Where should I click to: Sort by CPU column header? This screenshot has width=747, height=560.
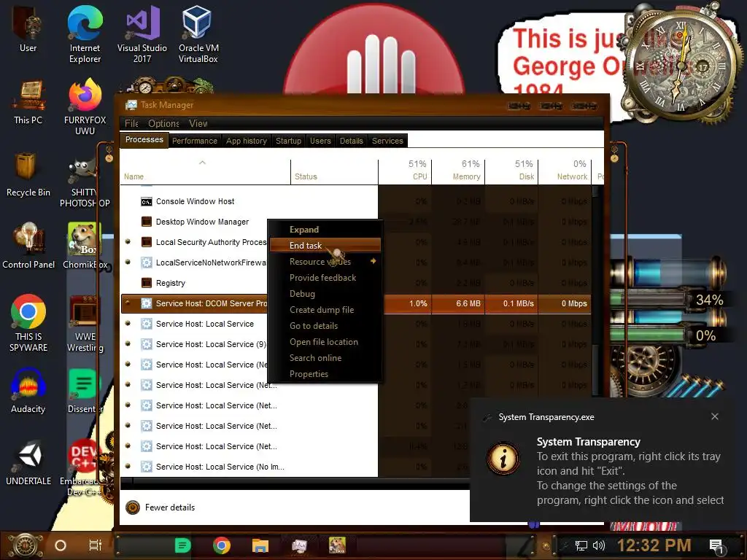click(x=405, y=171)
